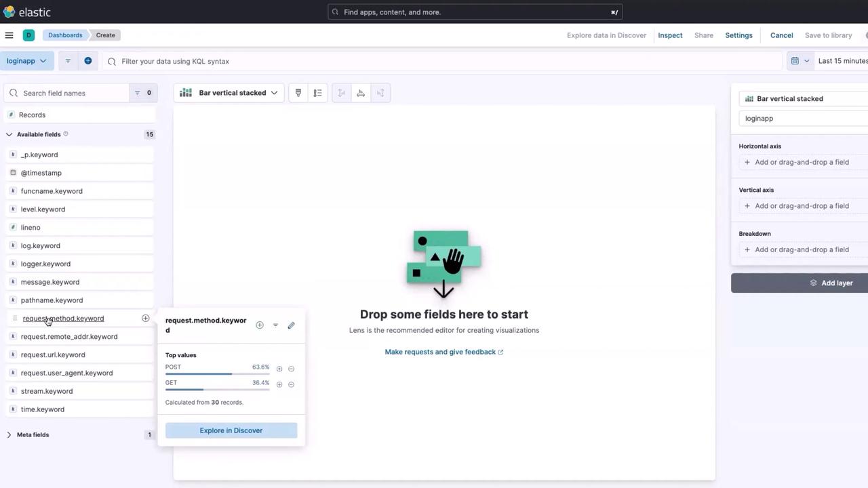Open the right axis settings icon

pos(380,93)
